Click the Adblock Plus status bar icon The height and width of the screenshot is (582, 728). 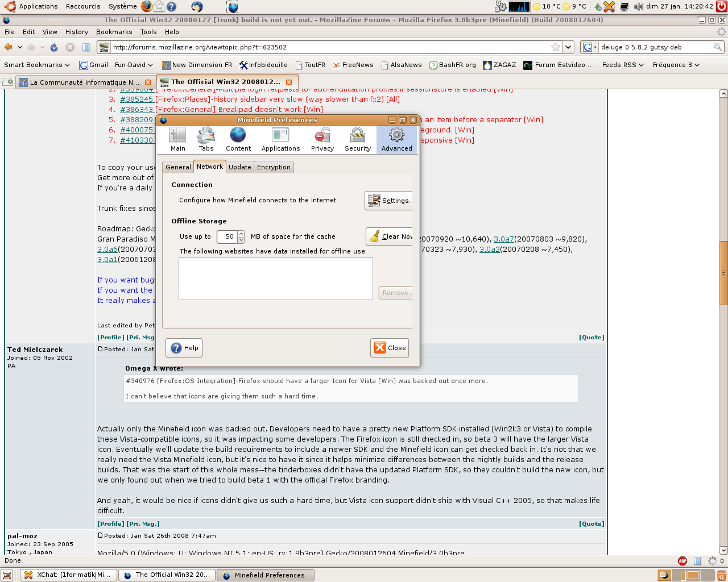(x=682, y=561)
